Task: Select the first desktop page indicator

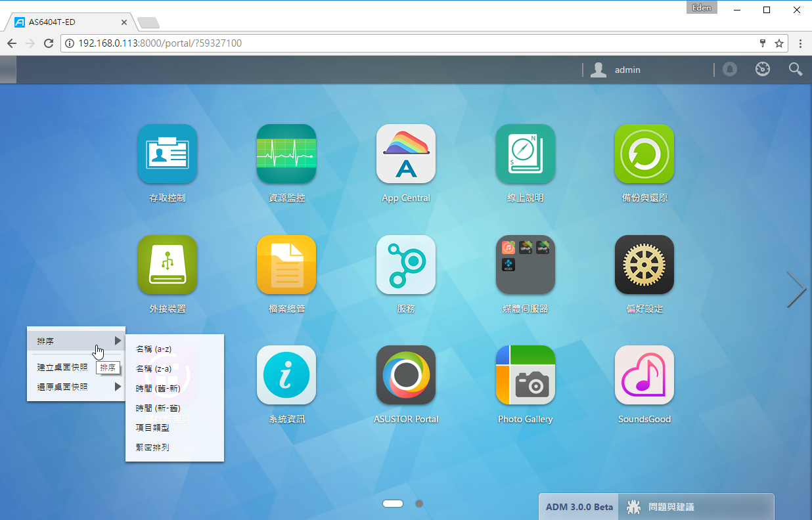Action: pyautogui.click(x=393, y=504)
